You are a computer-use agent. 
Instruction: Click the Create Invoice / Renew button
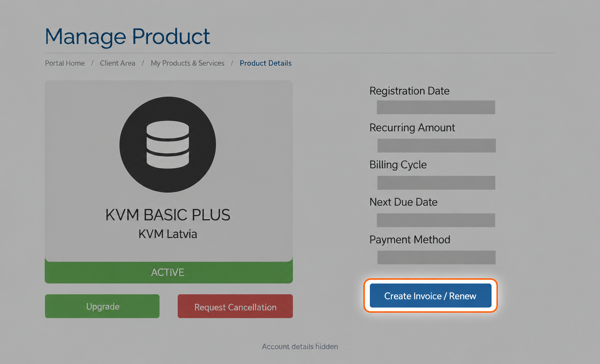(x=430, y=295)
